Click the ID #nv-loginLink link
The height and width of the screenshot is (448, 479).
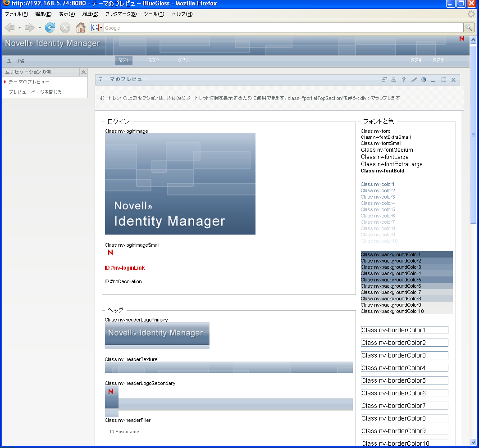(125, 267)
